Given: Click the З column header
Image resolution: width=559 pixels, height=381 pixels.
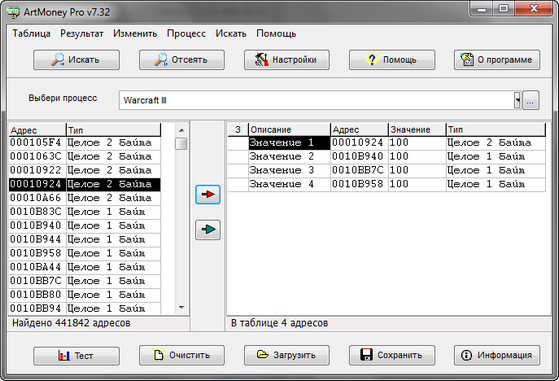Looking at the screenshot, I should tap(238, 130).
